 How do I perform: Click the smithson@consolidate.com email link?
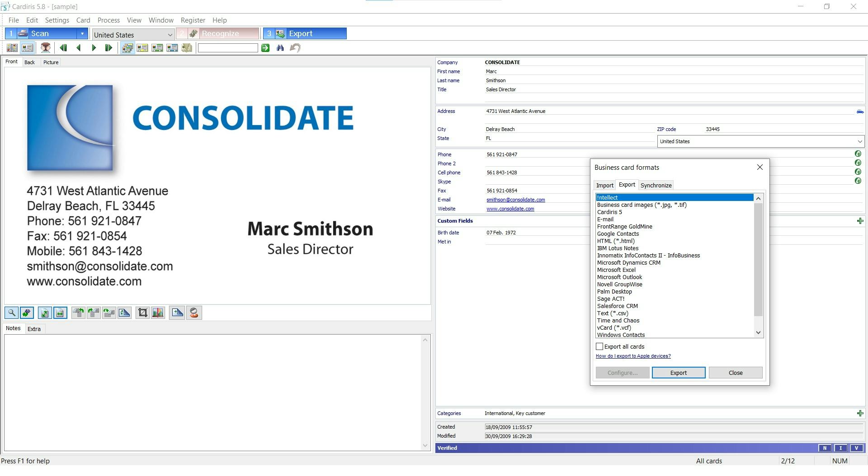pos(515,200)
